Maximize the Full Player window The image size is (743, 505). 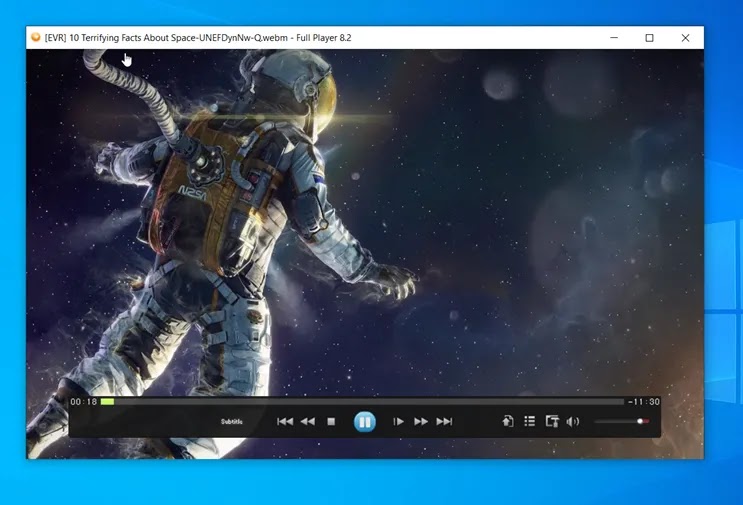[650, 37]
